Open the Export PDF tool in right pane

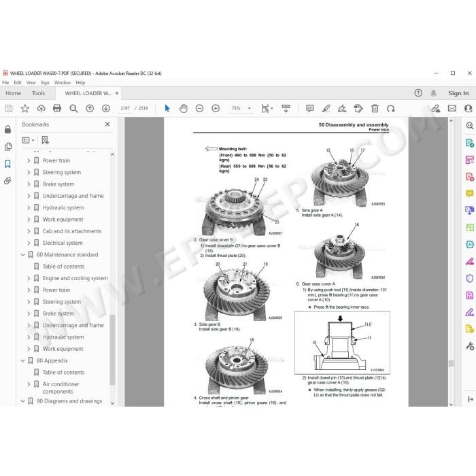(x=470, y=143)
